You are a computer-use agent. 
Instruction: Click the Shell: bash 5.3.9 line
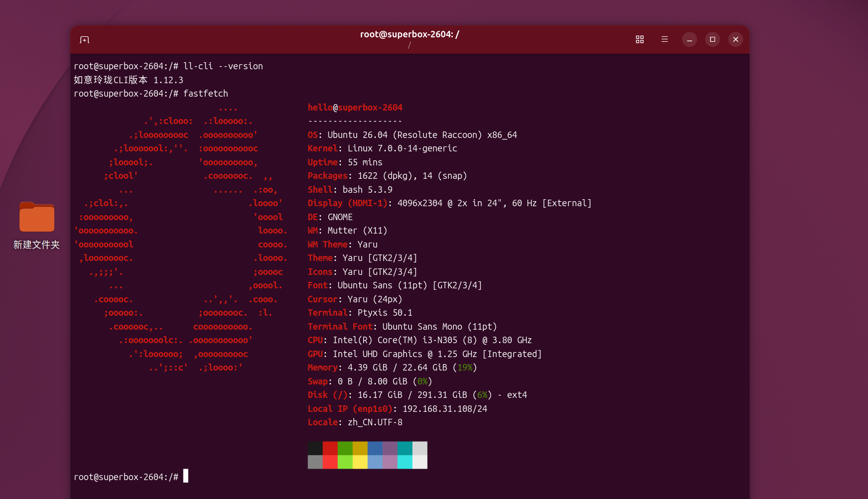(x=350, y=190)
